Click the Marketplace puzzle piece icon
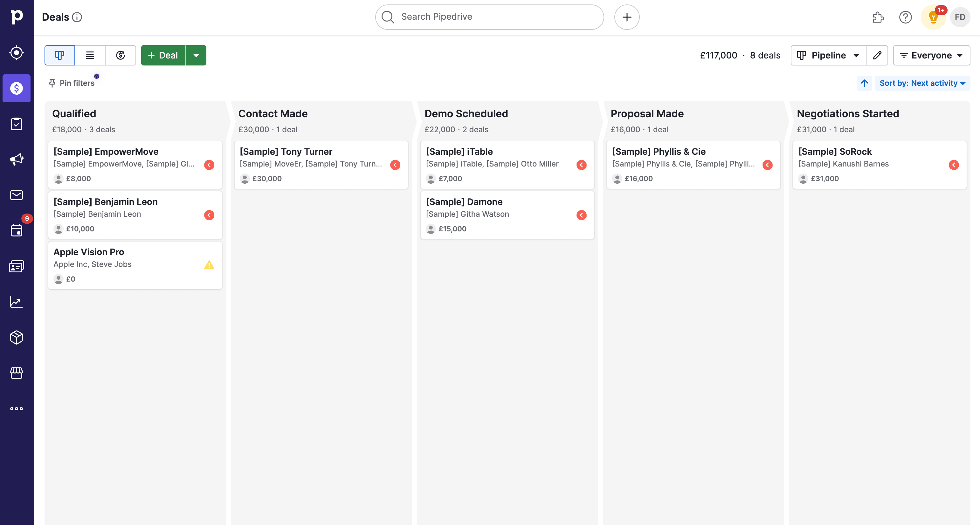The width and height of the screenshot is (980, 525). pos(879,17)
